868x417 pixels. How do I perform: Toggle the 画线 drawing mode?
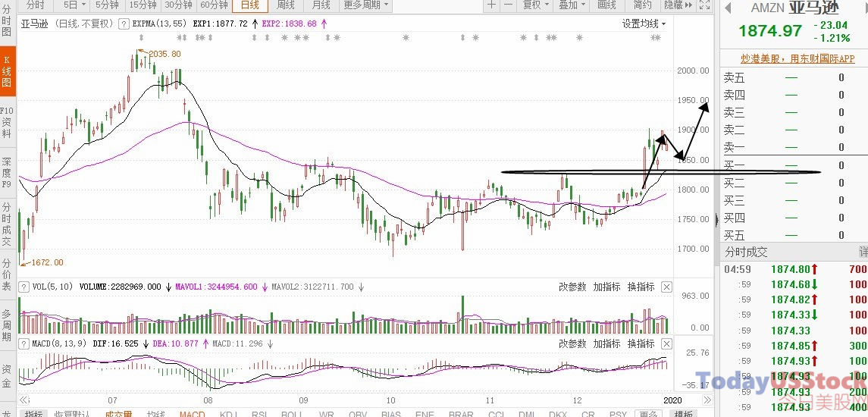[606, 5]
